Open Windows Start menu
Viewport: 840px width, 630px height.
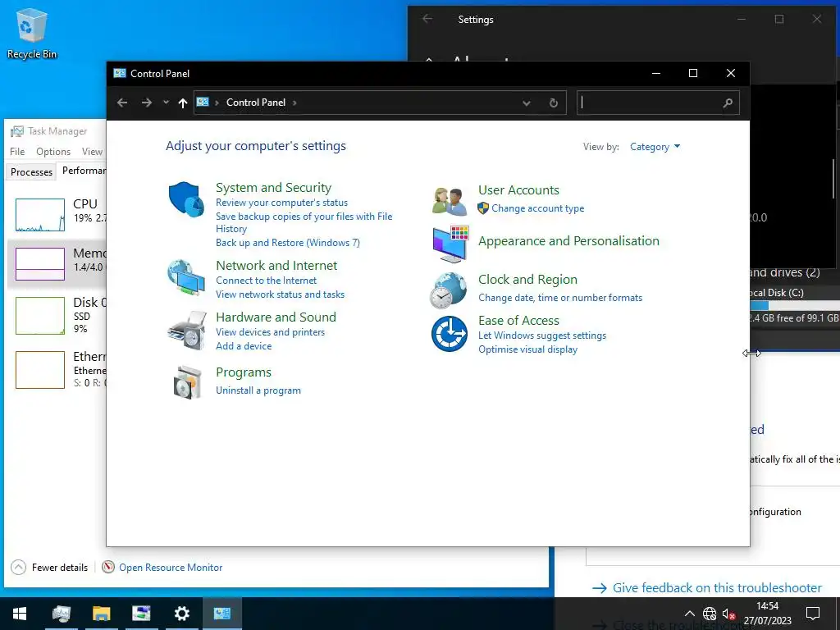click(x=20, y=614)
